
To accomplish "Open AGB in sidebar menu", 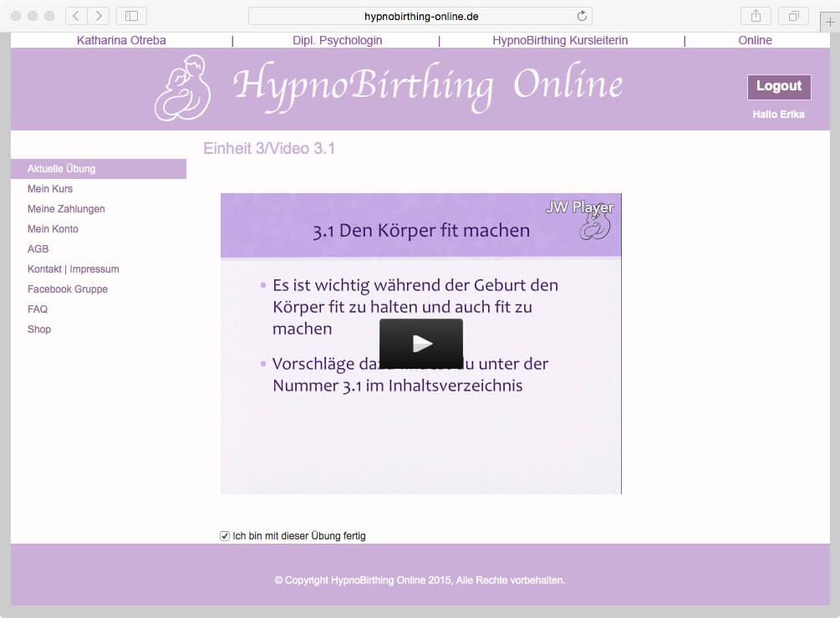I will (38, 248).
